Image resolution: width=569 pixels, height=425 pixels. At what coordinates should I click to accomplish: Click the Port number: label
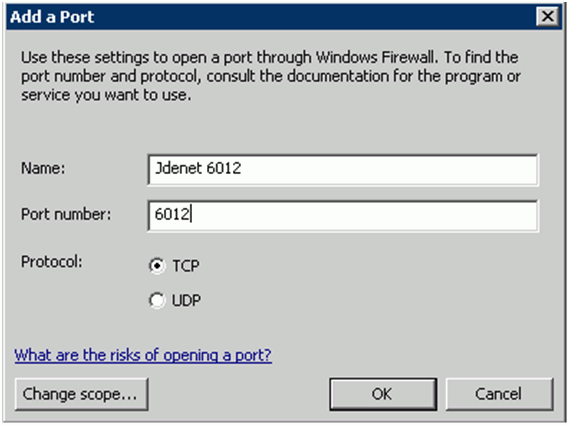(66, 214)
